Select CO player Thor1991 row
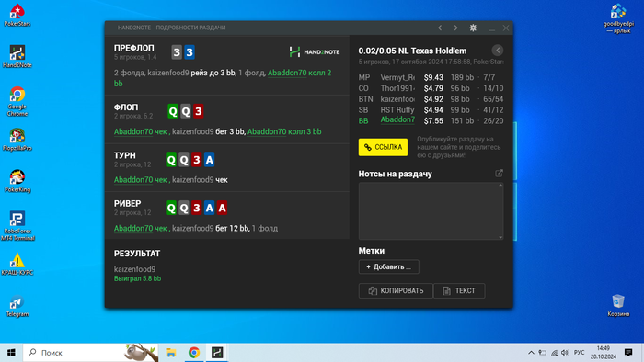644x362 pixels. pyautogui.click(x=431, y=88)
